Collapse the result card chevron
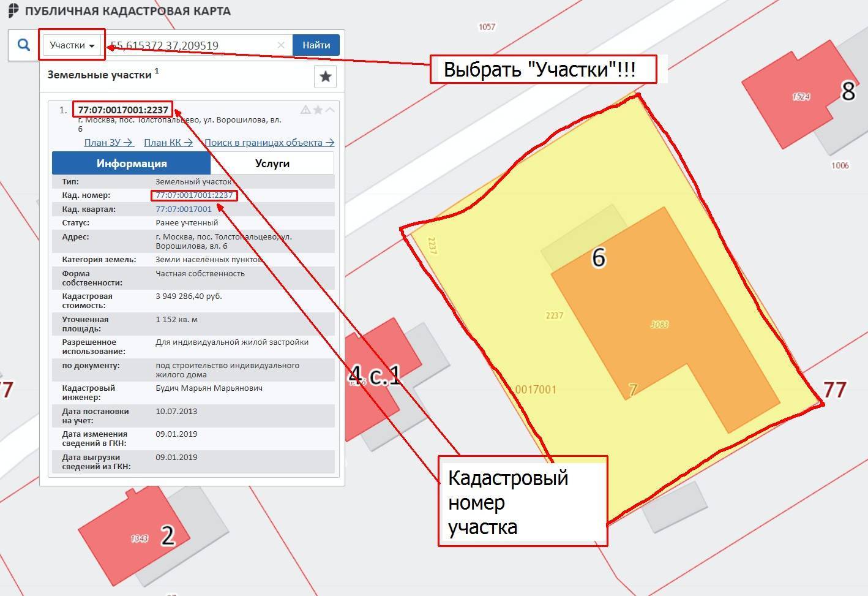This screenshot has height=596, width=868. (330, 110)
